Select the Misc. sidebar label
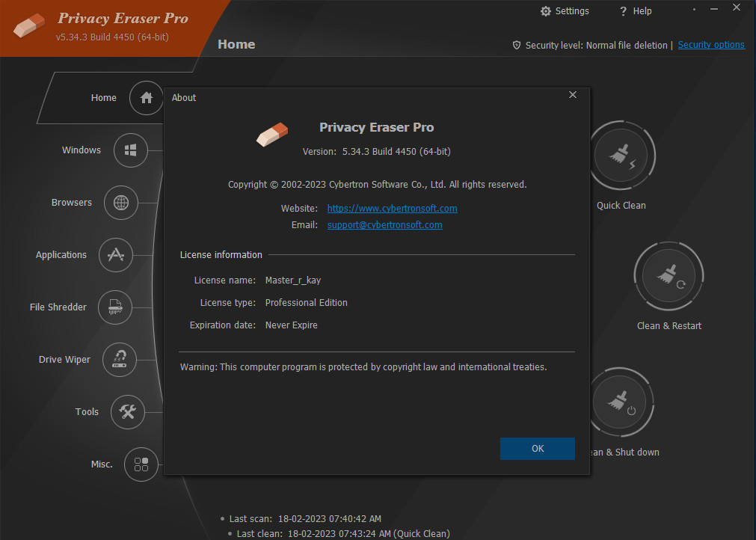The width and height of the screenshot is (756, 540). [102, 464]
